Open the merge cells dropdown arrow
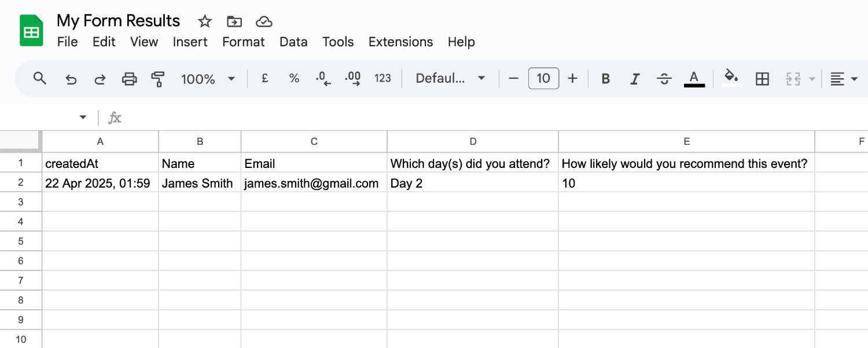Viewport: 868px width, 348px height. [x=812, y=79]
